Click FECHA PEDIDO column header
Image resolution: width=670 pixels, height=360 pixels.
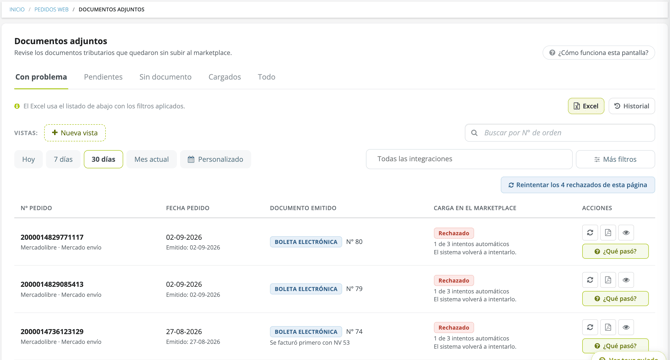point(188,208)
